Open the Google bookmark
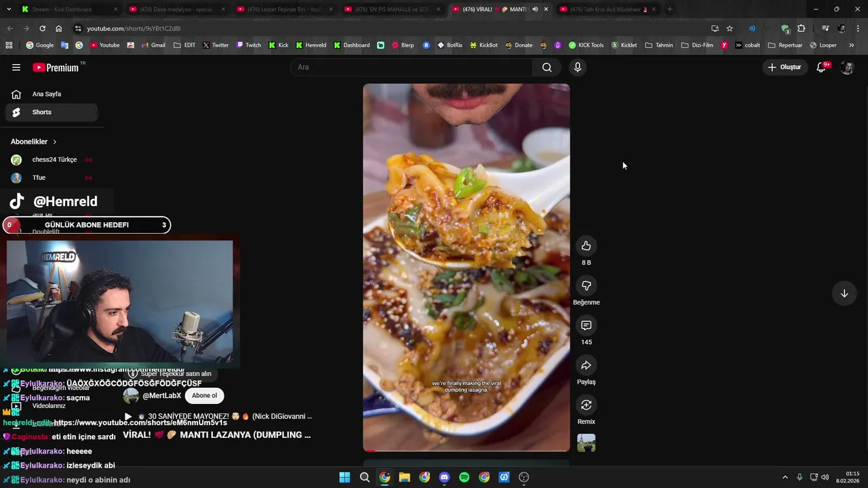The width and height of the screenshot is (868, 488). click(x=40, y=45)
